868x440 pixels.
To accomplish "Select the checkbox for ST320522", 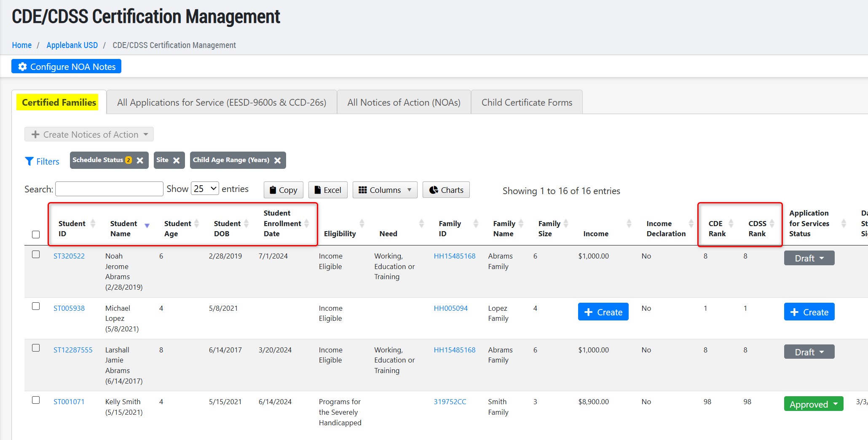I will pyautogui.click(x=36, y=254).
